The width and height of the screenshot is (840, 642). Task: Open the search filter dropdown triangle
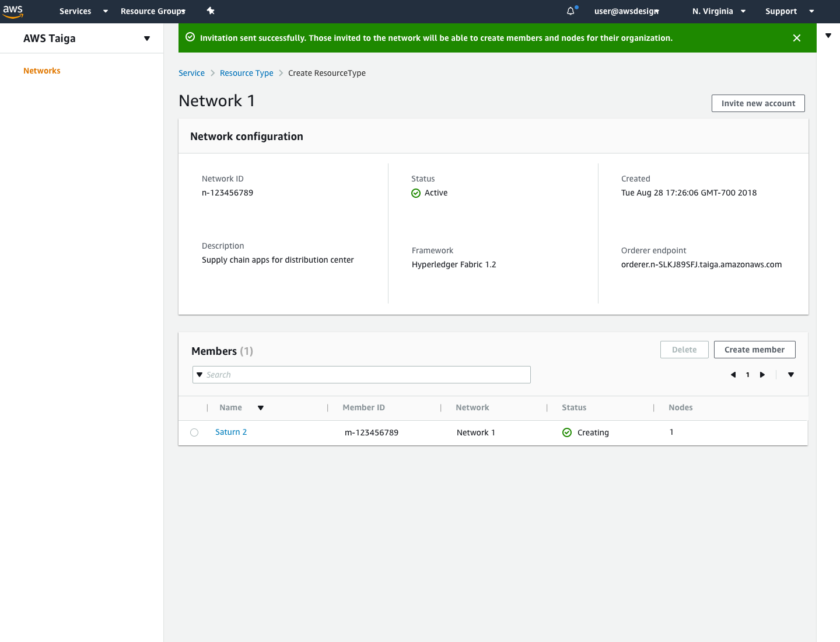[199, 375]
